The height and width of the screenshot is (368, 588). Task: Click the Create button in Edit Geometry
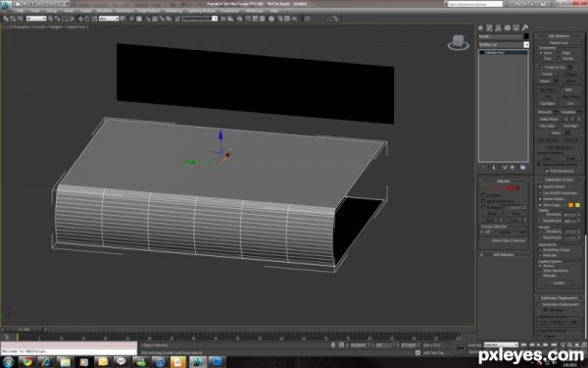tap(547, 75)
